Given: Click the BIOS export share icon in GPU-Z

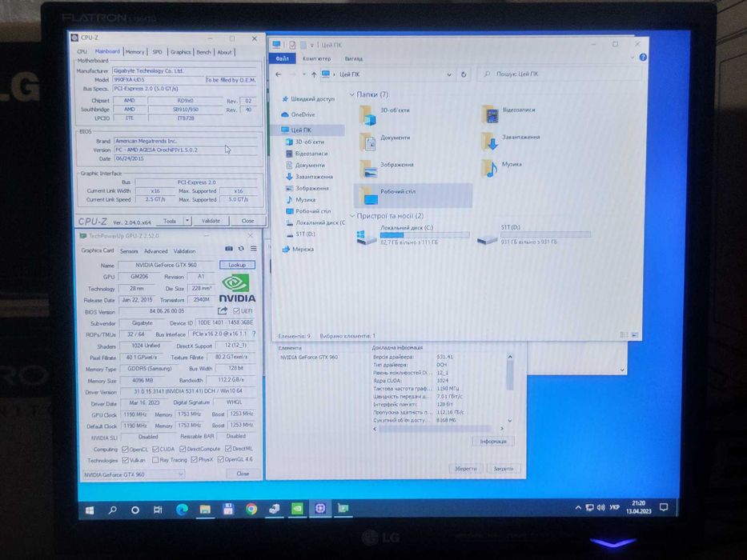Looking at the screenshot, I should pos(223,311).
